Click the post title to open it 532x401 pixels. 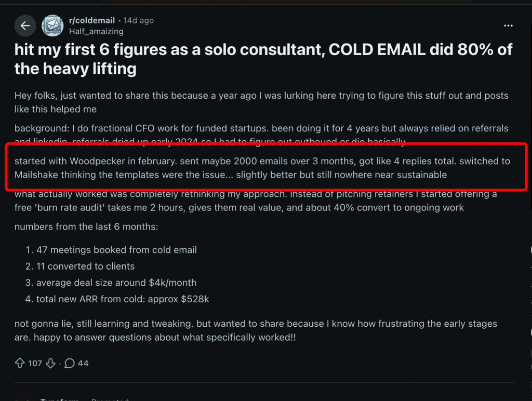point(263,59)
